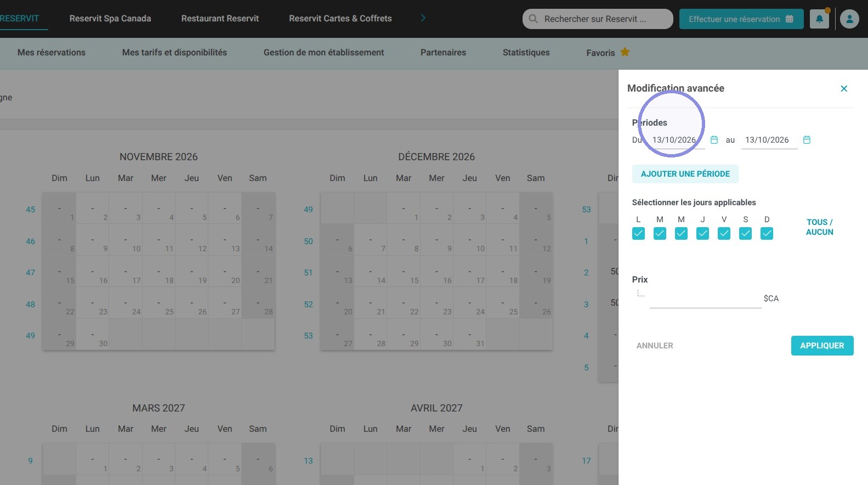Open the start date calendar picker
868x485 pixels.
click(x=714, y=140)
